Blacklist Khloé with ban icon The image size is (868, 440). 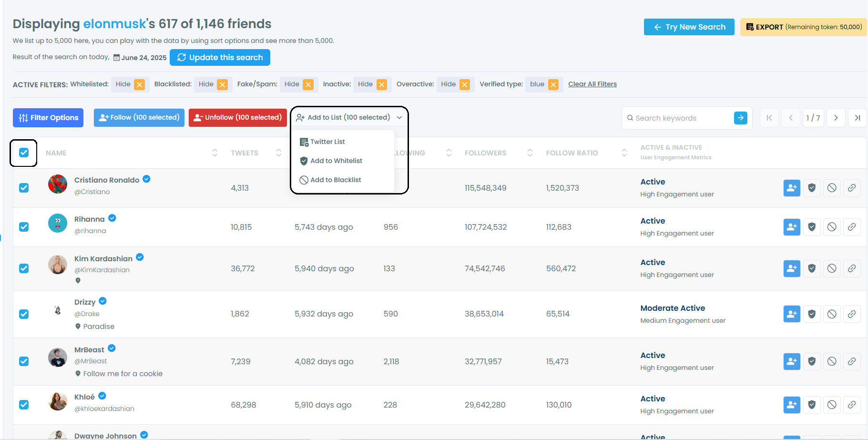coord(832,405)
